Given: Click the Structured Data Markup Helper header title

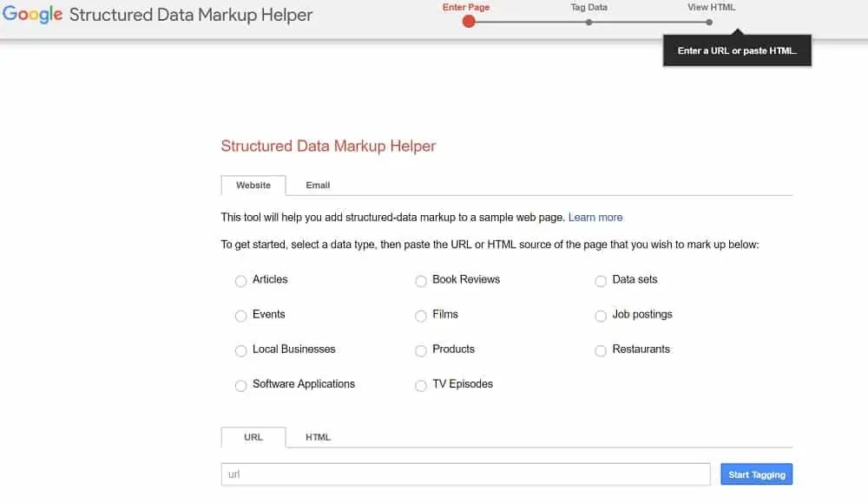Looking at the screenshot, I should 191,15.
